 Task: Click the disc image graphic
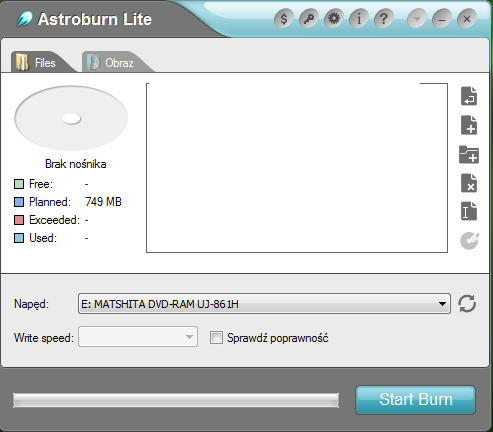71,118
